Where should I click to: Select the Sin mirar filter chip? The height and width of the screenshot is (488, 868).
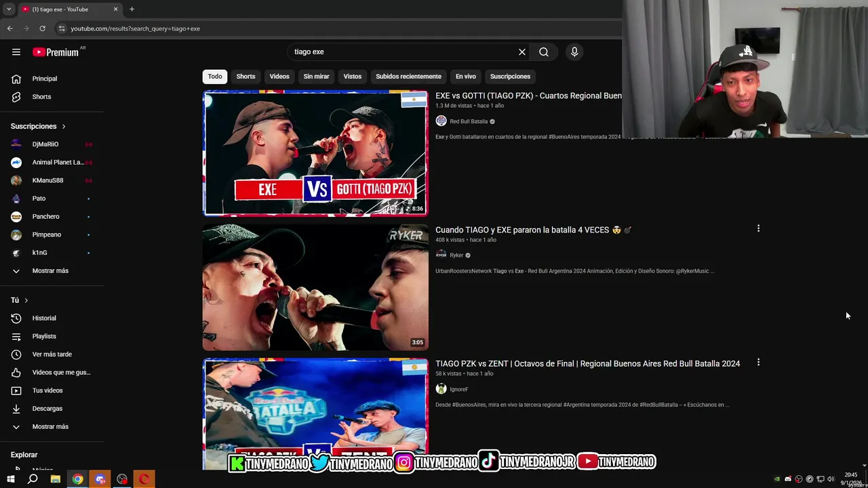click(x=316, y=77)
